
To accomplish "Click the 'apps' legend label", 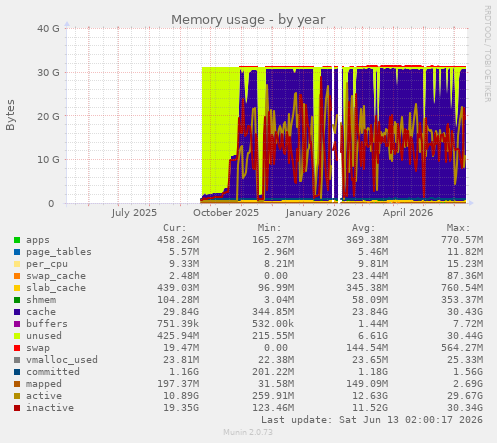I will 38,240.
